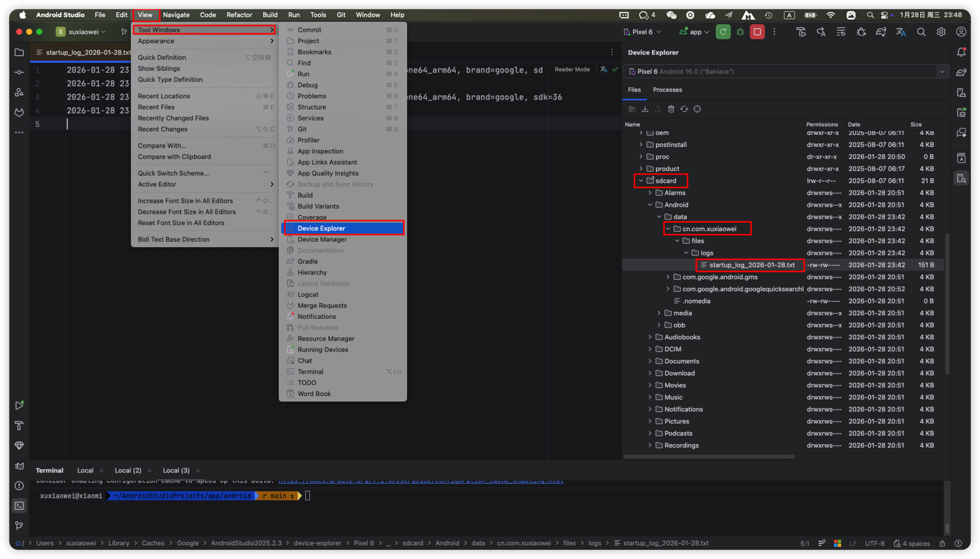
Task: Click the Delete trash icon in Device Explorer
Action: [671, 109]
